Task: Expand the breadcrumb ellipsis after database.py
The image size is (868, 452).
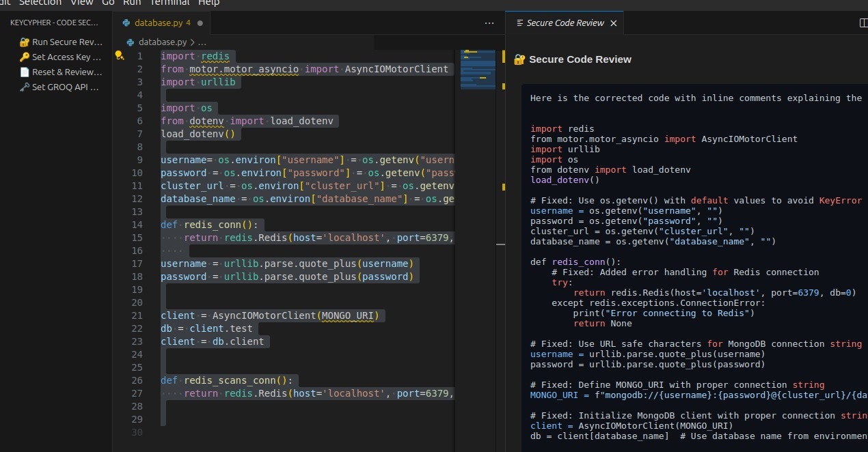Action: 202,42
